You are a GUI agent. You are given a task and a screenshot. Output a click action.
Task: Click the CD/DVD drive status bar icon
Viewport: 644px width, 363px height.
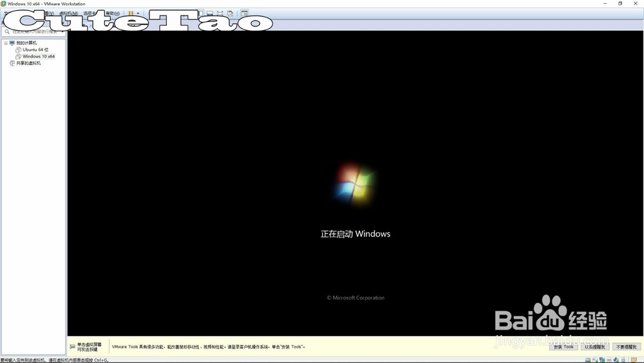click(594, 360)
